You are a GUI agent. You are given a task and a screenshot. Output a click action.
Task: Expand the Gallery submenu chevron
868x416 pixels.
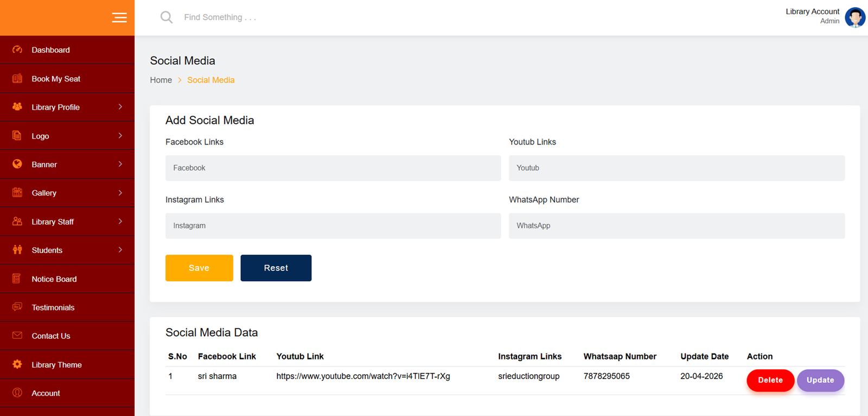pos(120,193)
